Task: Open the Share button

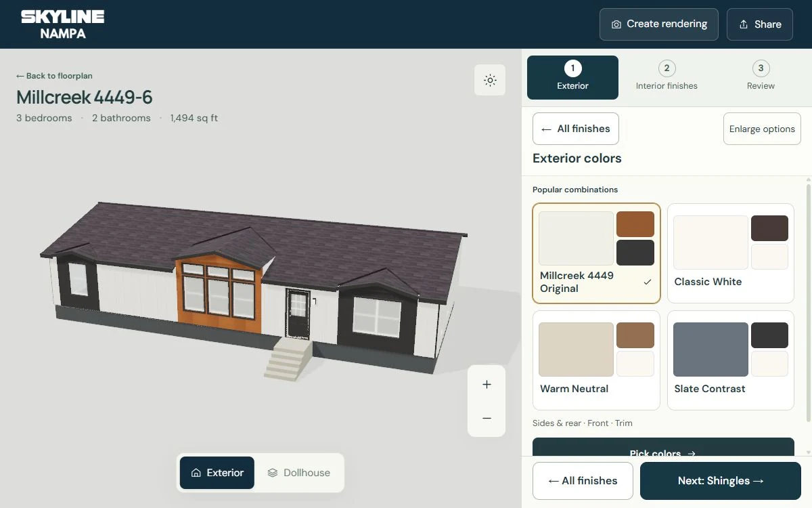Action: (760, 24)
